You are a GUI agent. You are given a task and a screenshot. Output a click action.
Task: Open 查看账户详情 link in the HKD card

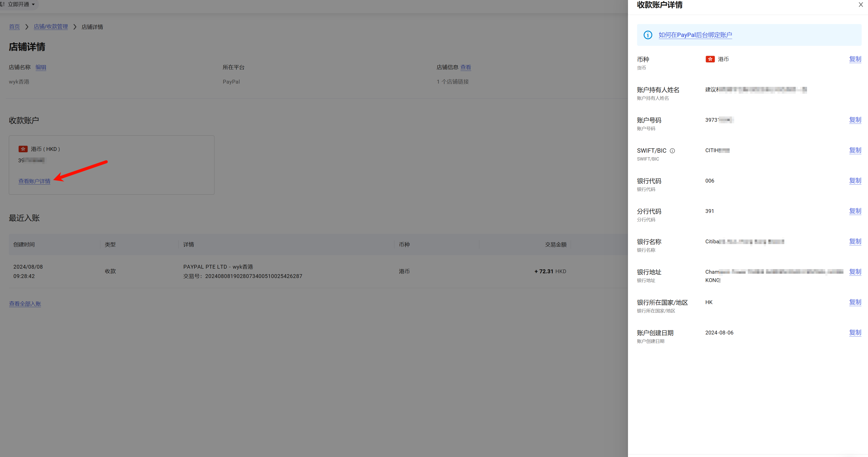[x=34, y=181]
